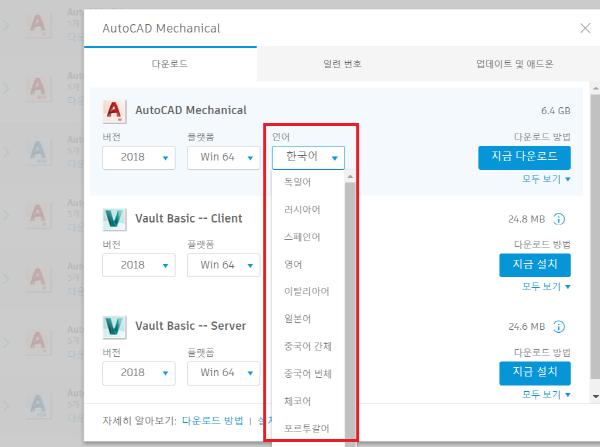Viewport: 600px width, 447px height.
Task: Click dialog scrollbar up arrow
Action: [595, 88]
